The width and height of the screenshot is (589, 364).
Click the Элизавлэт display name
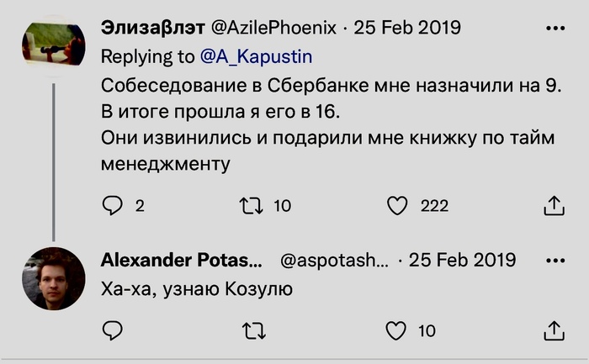coord(152,28)
